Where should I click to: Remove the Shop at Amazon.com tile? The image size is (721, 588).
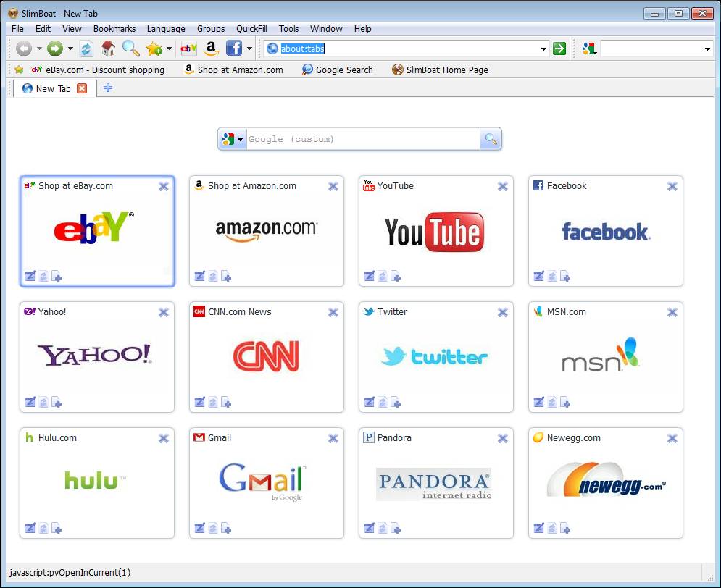click(x=333, y=187)
